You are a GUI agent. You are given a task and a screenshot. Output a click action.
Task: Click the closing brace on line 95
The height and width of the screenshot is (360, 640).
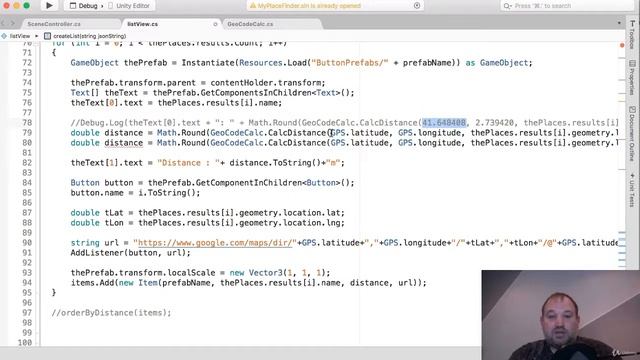click(54, 293)
